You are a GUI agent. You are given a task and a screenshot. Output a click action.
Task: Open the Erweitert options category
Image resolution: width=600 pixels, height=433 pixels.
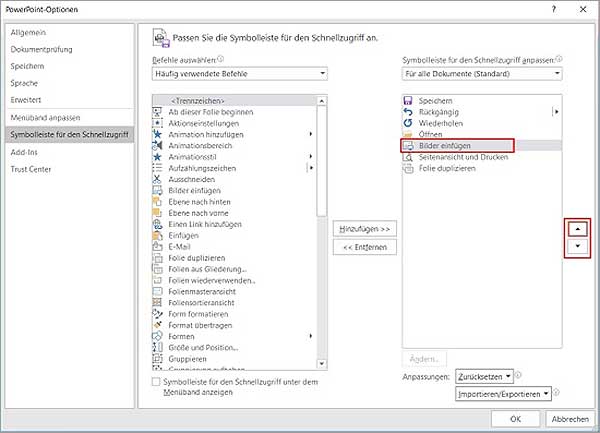(x=26, y=100)
